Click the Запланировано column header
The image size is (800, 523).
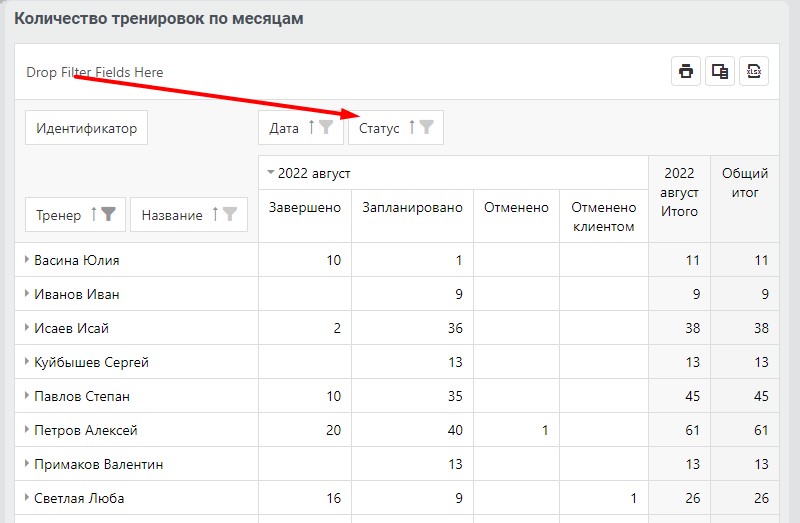[412, 216]
